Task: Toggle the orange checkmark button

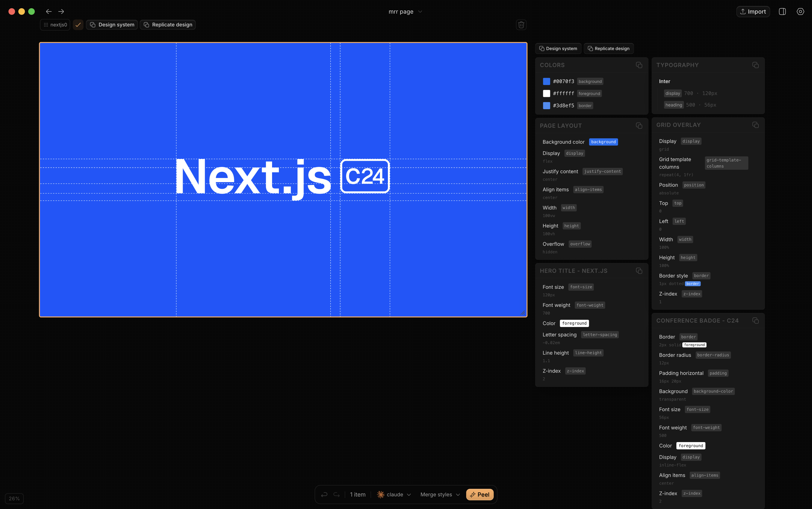Action: coord(78,25)
